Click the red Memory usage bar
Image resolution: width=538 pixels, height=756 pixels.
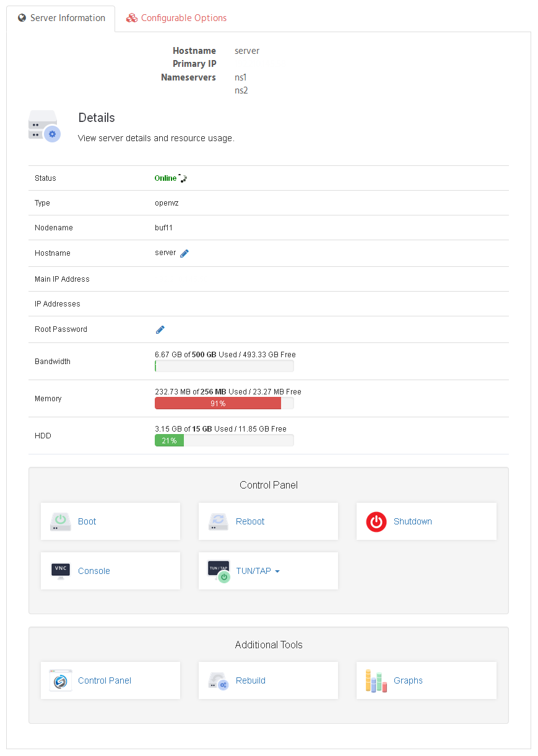click(x=218, y=403)
